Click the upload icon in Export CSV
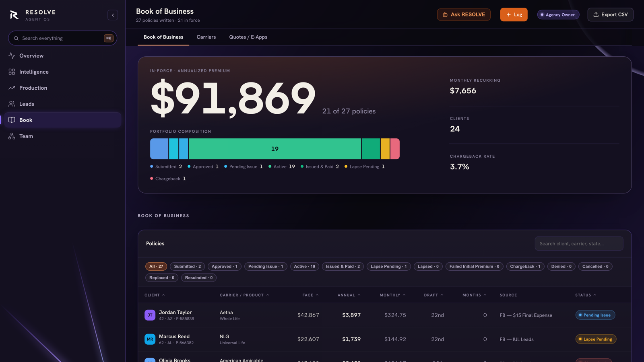 596,14
